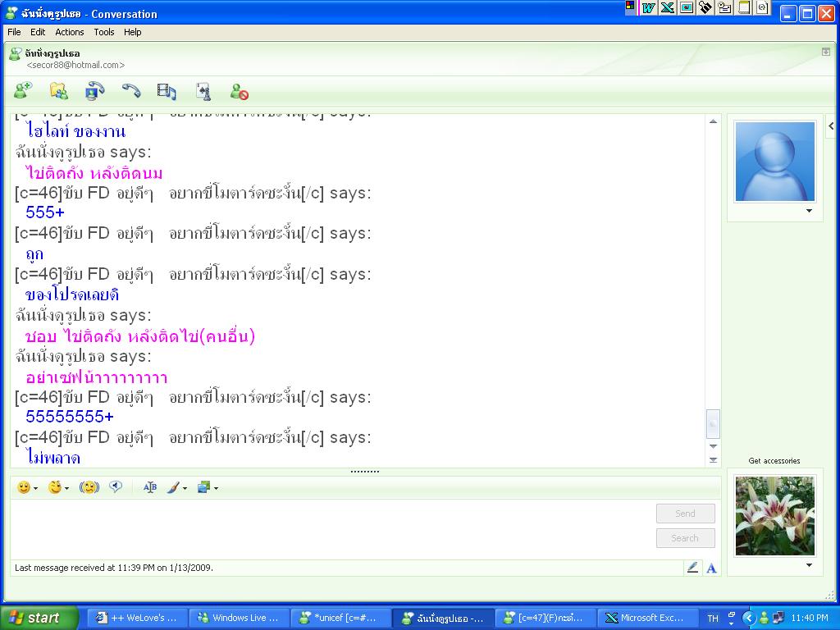Start a video call
The height and width of the screenshot is (630, 840).
click(x=94, y=91)
